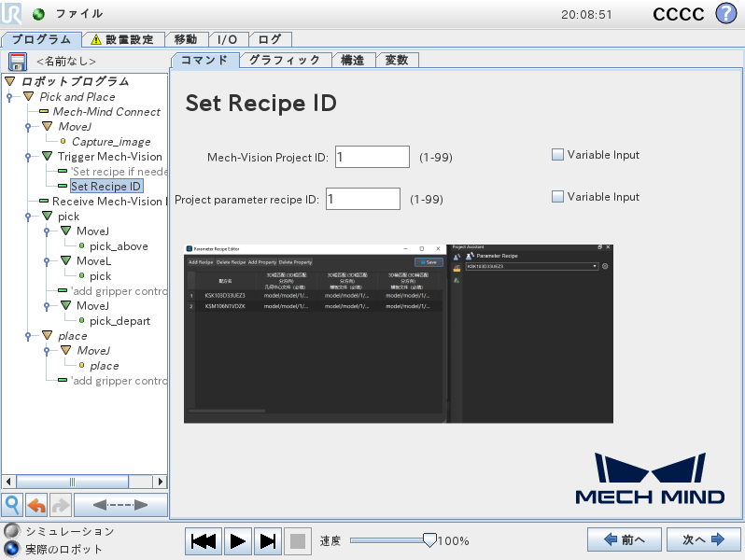Click pick_above waypoint dot icon
The image size is (745, 560).
(82, 246)
